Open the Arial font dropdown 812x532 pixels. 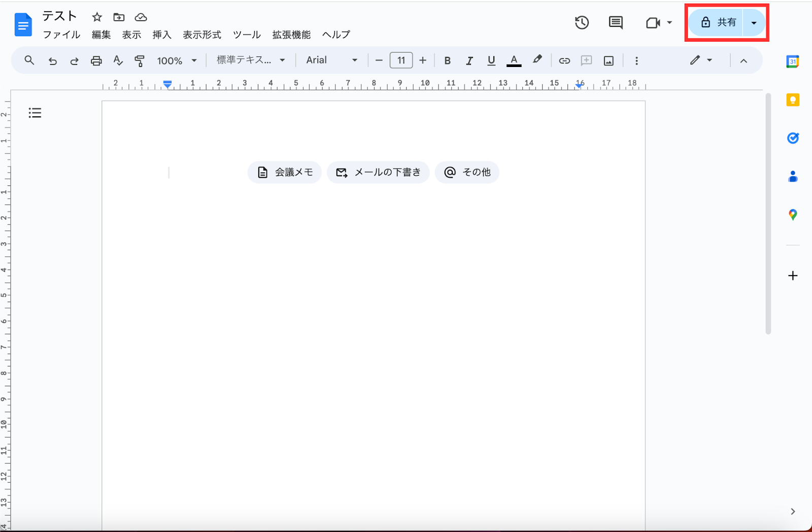pyautogui.click(x=332, y=60)
